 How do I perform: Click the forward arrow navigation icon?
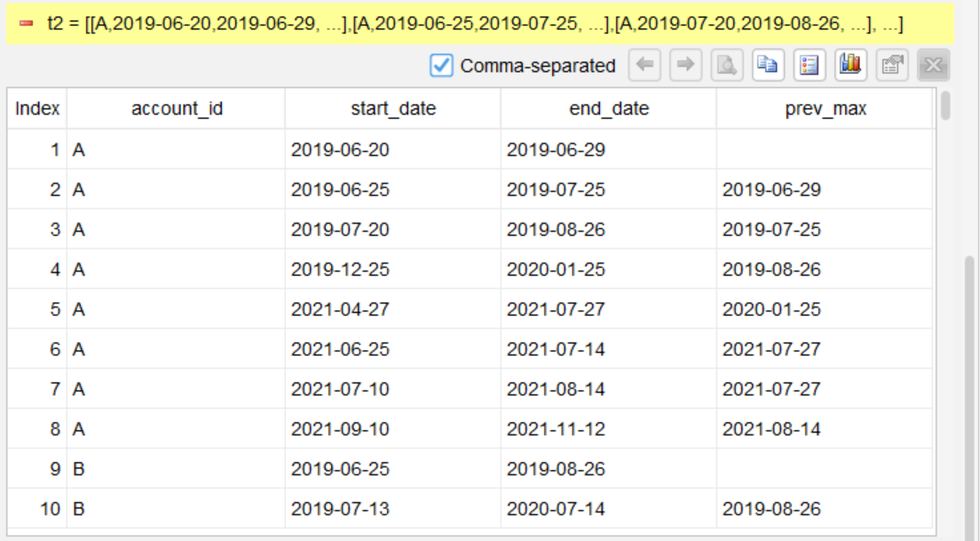685,65
